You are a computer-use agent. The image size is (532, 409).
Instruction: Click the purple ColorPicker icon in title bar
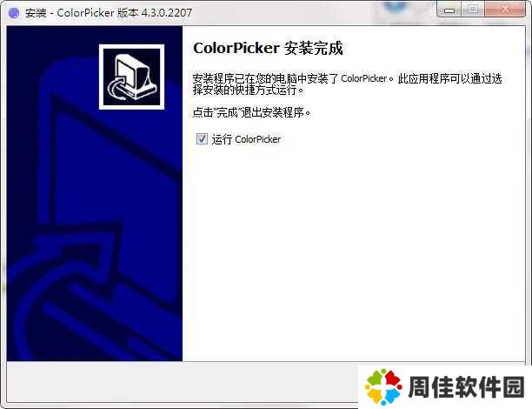click(14, 13)
